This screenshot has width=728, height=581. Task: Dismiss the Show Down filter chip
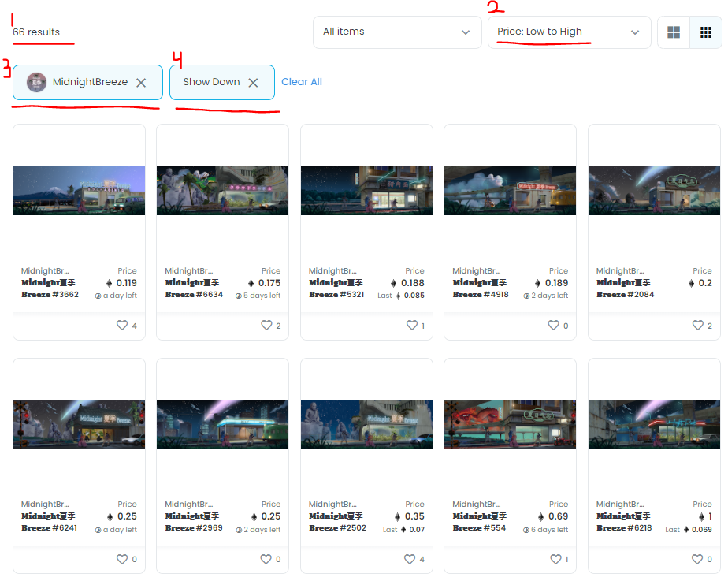click(253, 81)
